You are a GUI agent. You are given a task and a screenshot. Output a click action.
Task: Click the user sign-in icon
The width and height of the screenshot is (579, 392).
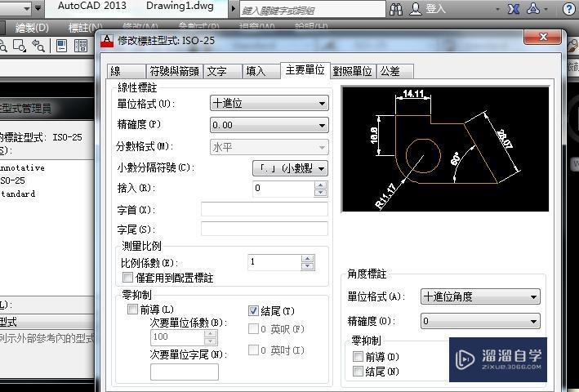click(x=416, y=9)
